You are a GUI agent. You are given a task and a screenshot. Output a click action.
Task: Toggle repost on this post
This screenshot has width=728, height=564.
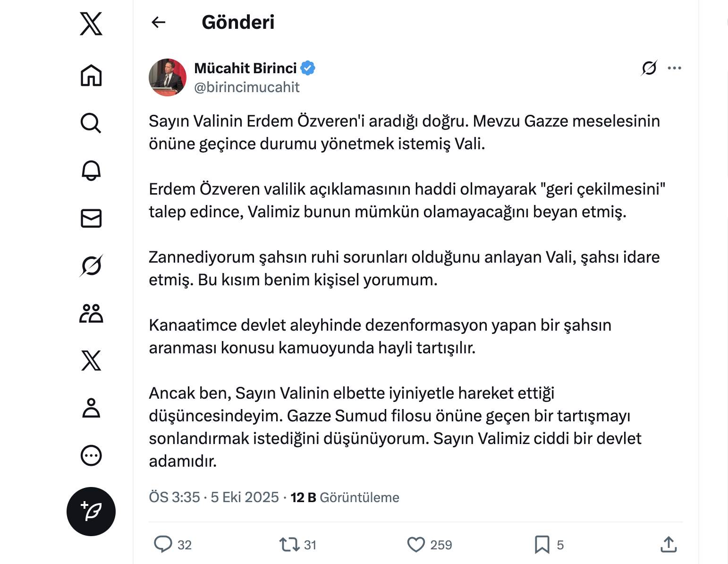(x=289, y=544)
